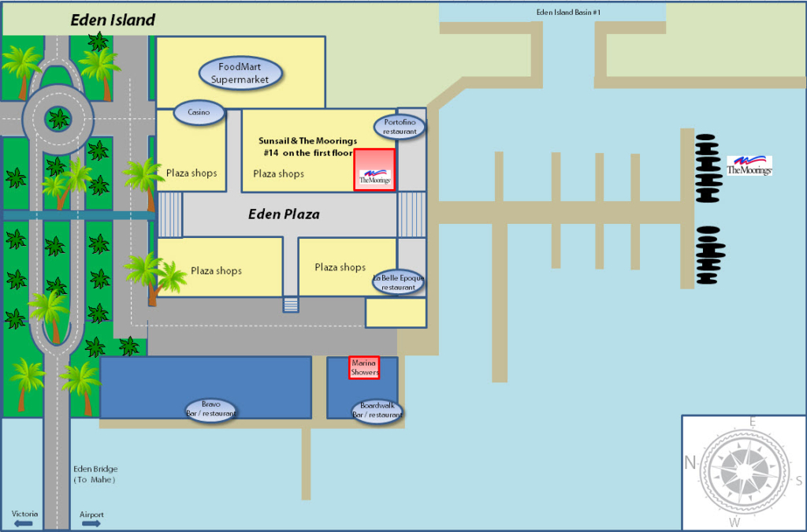807x532 pixels.
Task: Select the Casino oval marker
Action: [x=199, y=112]
